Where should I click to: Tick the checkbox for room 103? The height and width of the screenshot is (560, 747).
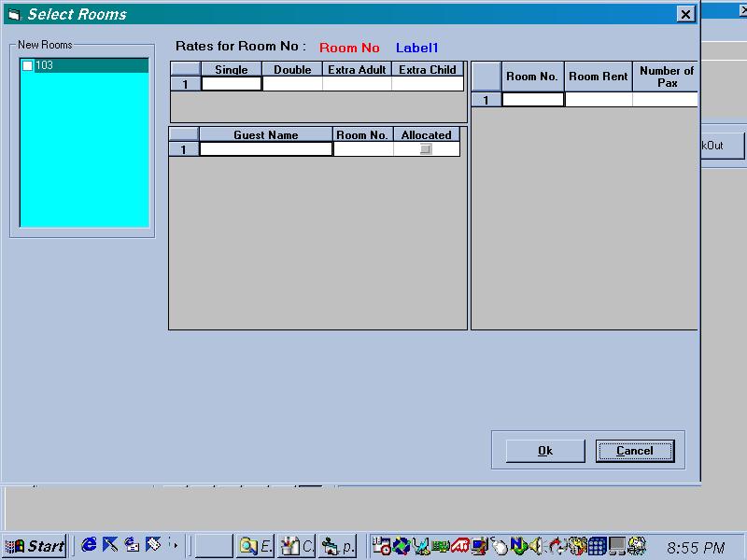(28, 65)
